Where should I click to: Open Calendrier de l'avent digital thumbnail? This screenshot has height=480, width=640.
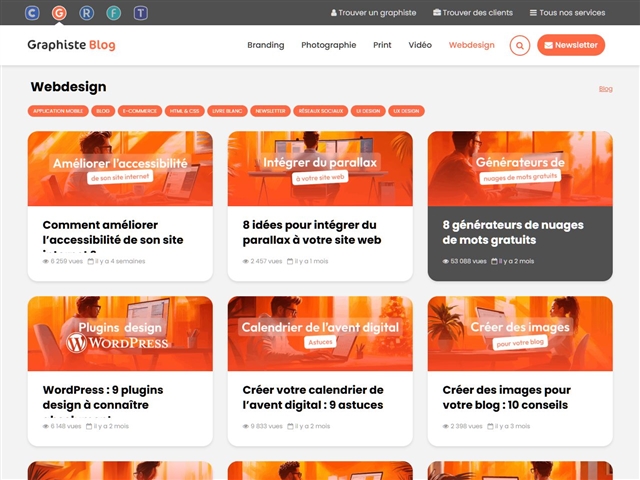320,333
